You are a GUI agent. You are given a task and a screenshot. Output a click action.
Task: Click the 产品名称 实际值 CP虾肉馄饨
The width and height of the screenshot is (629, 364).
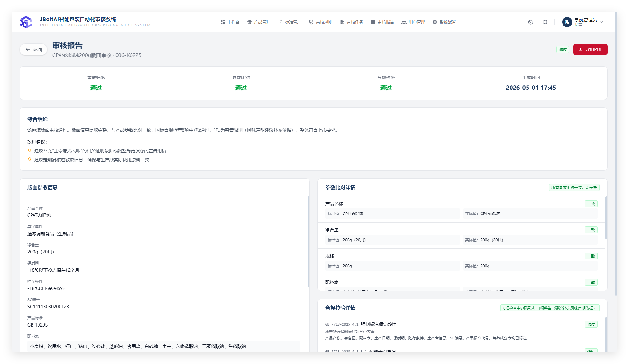click(490, 213)
